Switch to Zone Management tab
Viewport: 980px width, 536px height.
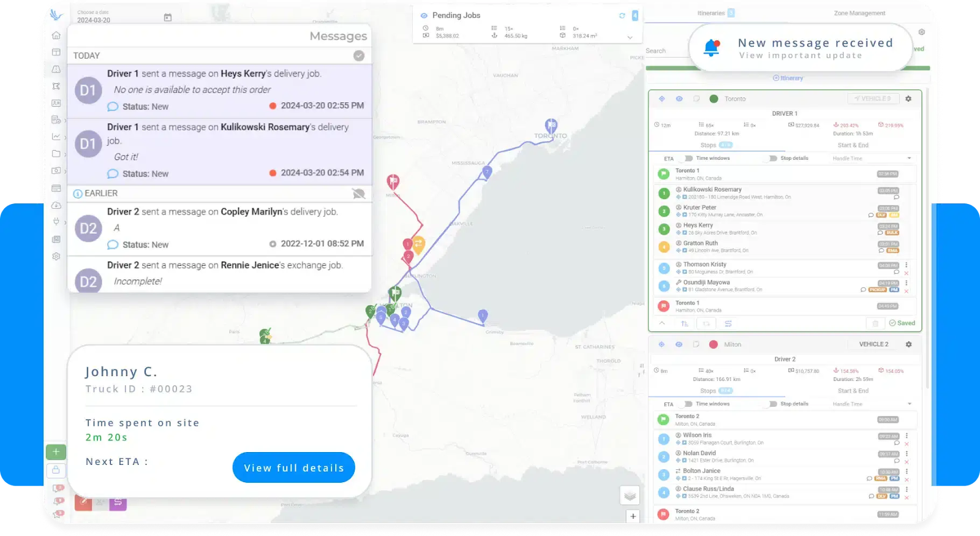(x=859, y=13)
